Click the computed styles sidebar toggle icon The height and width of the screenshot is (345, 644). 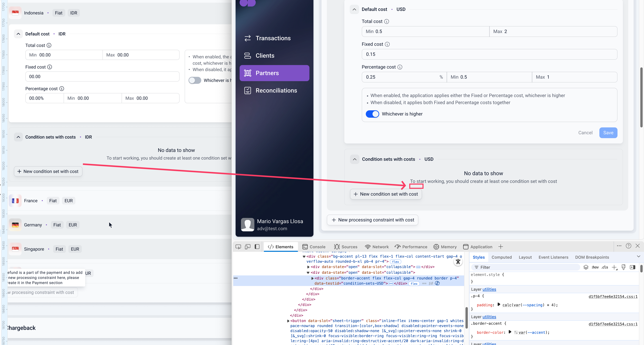(632, 267)
